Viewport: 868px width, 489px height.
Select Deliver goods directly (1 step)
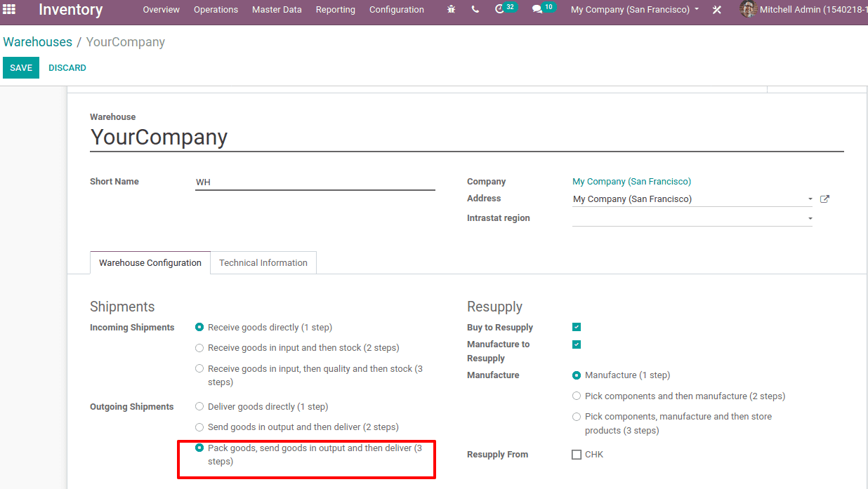point(199,406)
